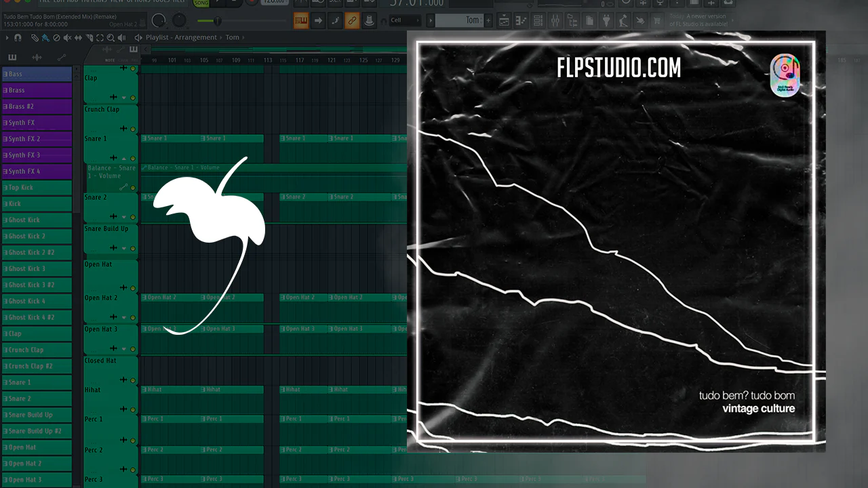Toggle the typing keyboard to piano button
The image size is (868, 488).
click(x=301, y=21)
